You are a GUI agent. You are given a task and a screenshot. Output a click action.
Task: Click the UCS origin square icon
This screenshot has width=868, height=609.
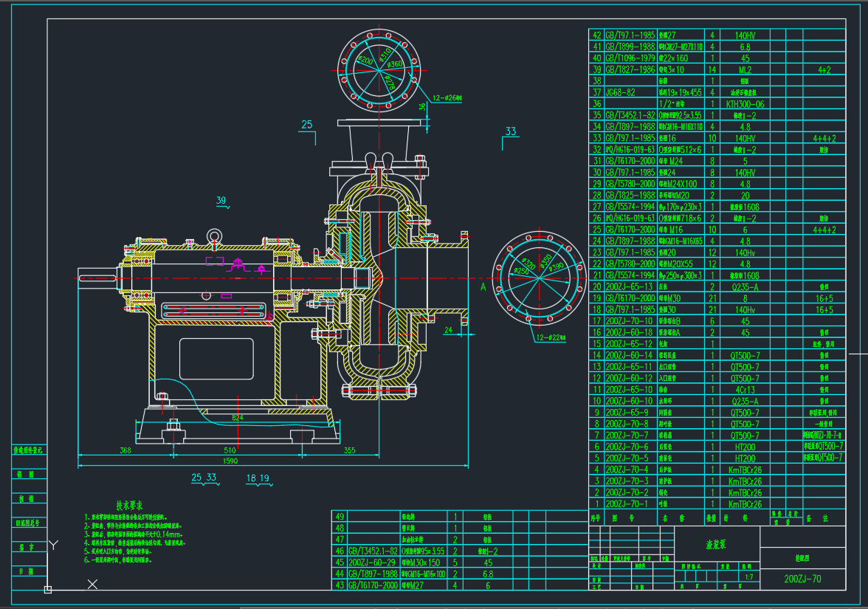click(48, 589)
